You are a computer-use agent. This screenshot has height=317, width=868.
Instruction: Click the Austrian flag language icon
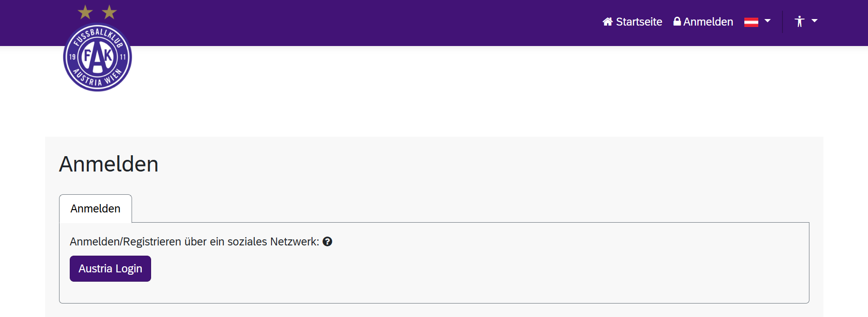pyautogui.click(x=751, y=22)
